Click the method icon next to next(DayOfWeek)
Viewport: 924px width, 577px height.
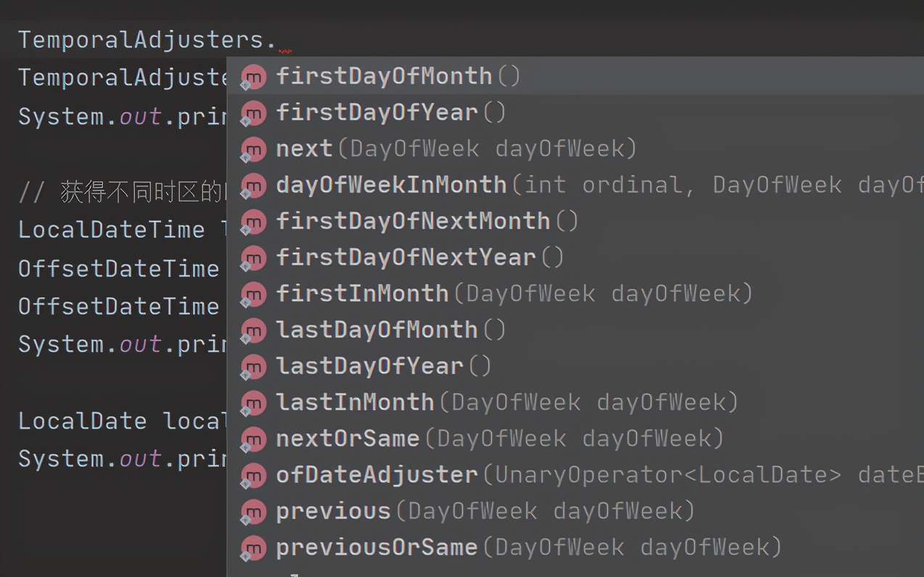tap(253, 149)
